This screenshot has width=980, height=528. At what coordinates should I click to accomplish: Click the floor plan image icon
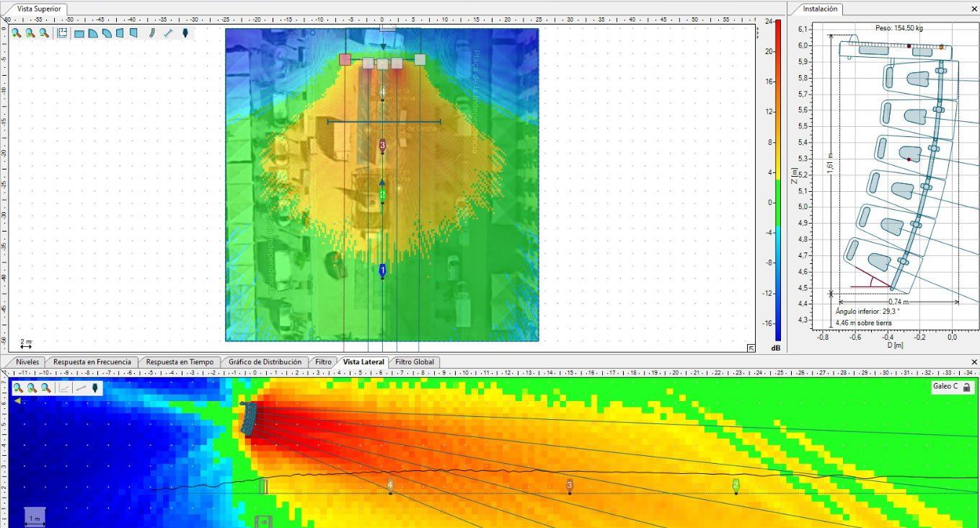[62, 33]
